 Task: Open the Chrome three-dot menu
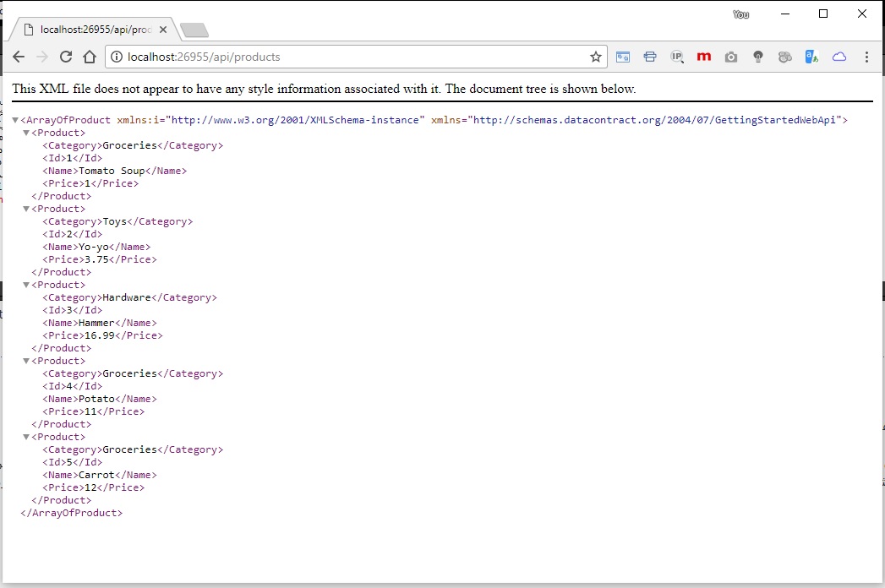[x=867, y=57]
